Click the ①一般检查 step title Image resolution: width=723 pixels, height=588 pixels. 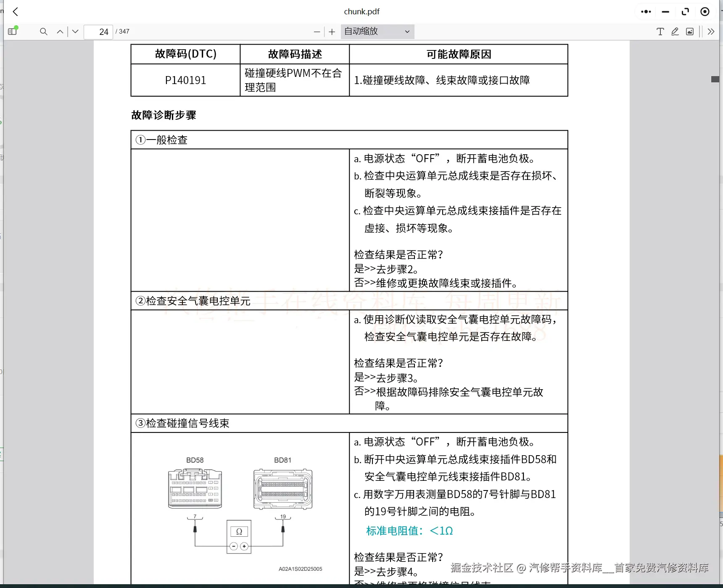click(161, 140)
